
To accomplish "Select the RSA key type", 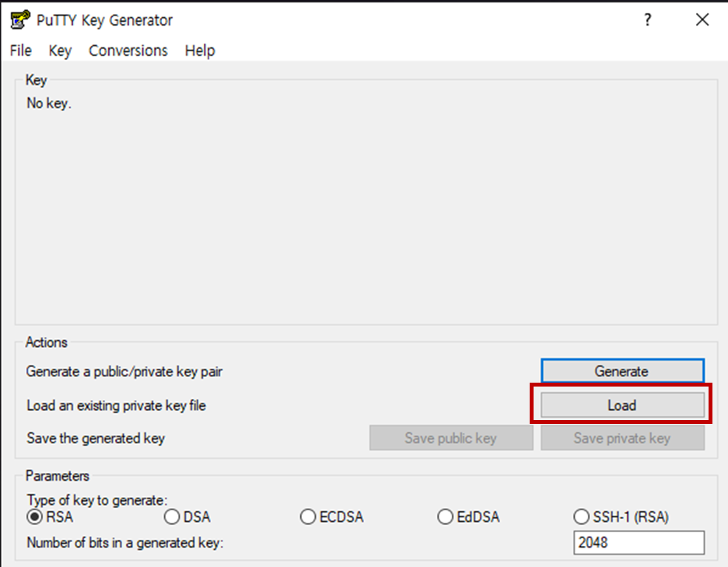I will click(x=50, y=517).
